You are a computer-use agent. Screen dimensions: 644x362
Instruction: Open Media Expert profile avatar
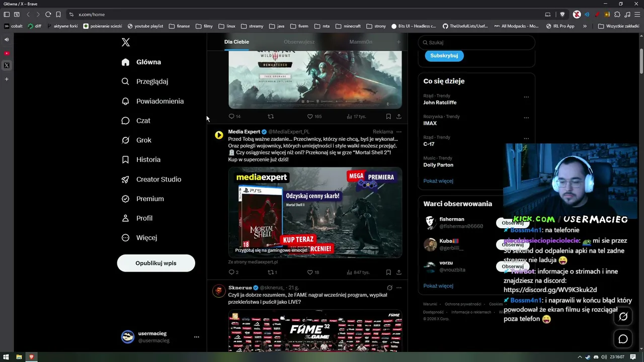pyautogui.click(x=219, y=135)
